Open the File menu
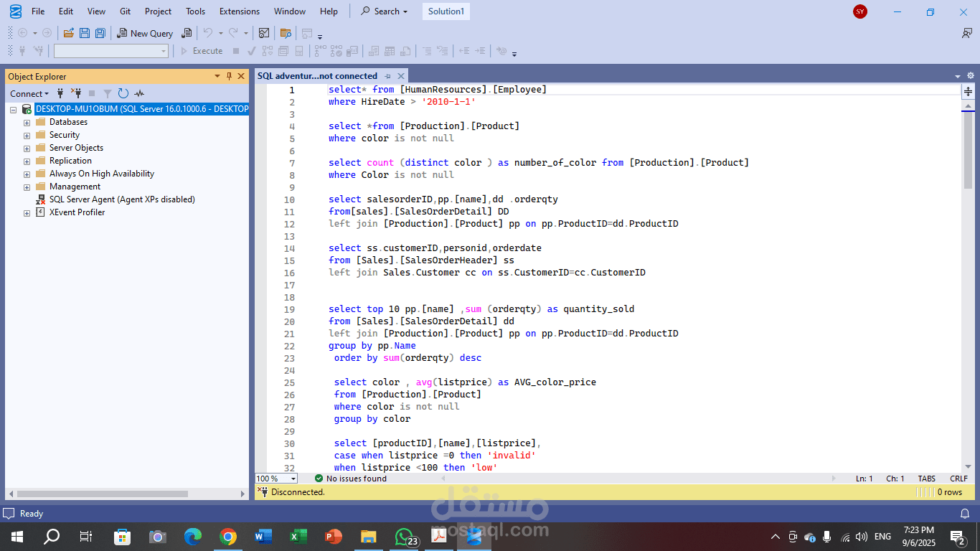Screen dimensions: 980x551 [38, 11]
